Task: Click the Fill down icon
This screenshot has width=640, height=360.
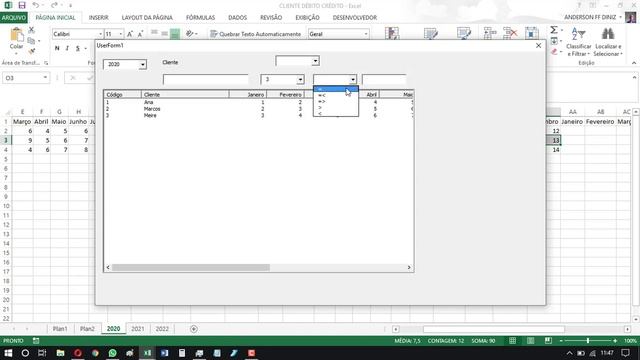Action: [554, 41]
